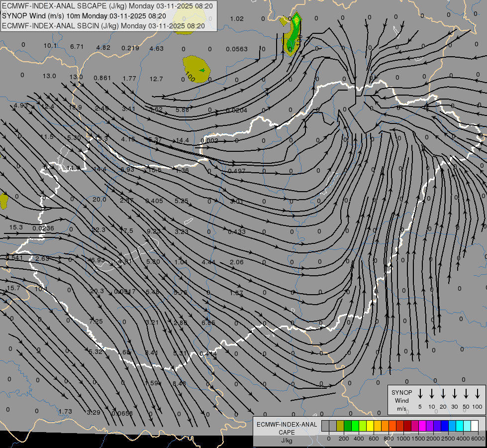Image resolution: width=487 pixels, height=448 pixels.
Task: Select the dark red swatch in CAPE legend
Action: click(407, 426)
